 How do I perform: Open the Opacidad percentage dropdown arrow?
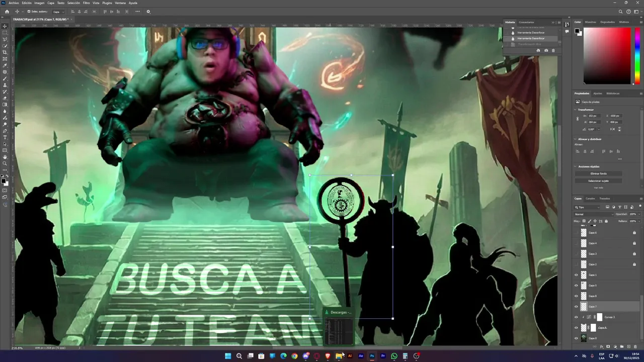(639, 214)
